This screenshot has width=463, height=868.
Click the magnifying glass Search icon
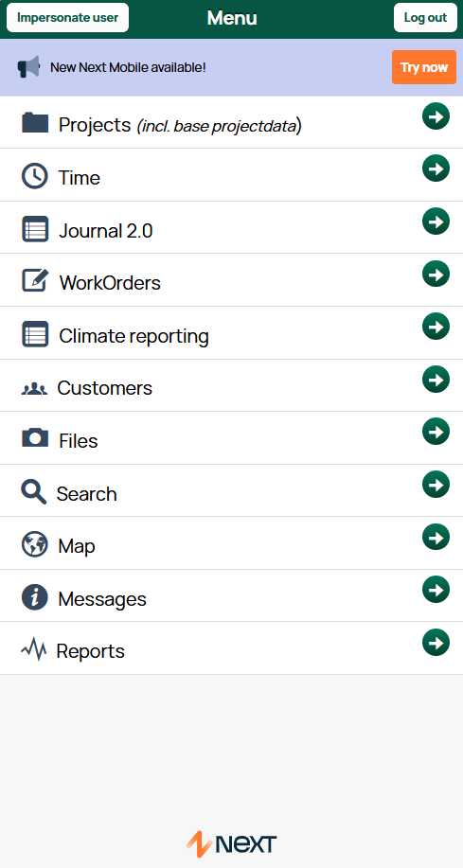(34, 491)
